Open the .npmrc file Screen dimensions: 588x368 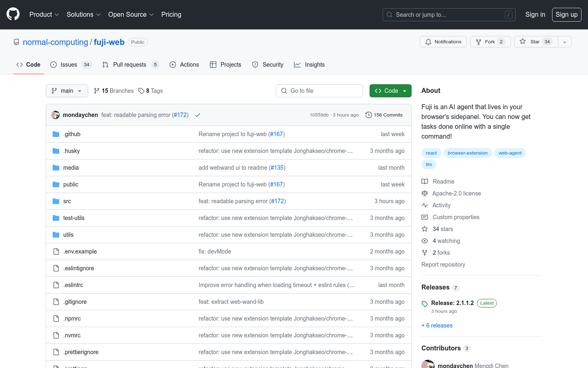[x=72, y=319]
